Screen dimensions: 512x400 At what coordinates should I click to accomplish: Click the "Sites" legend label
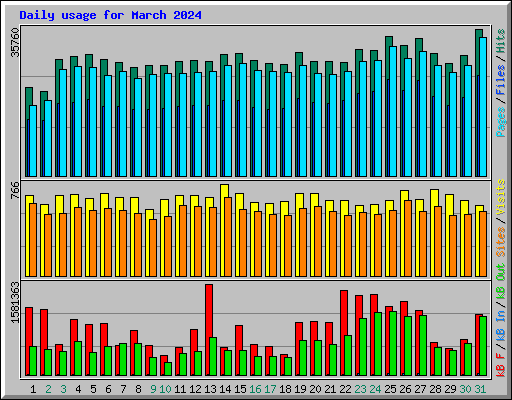tap(501, 242)
